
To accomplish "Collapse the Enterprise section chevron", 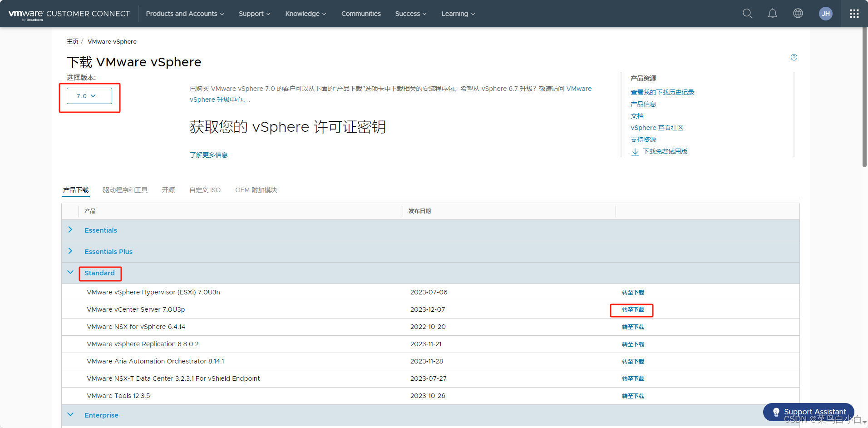I will pos(70,414).
